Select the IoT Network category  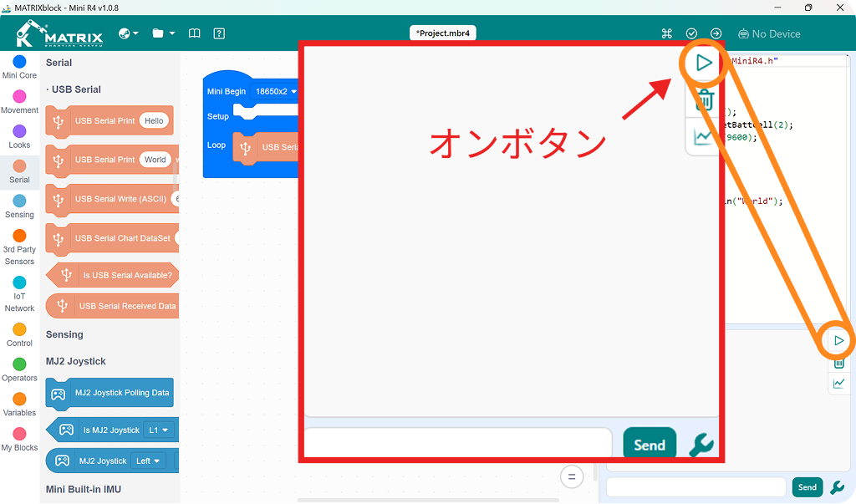click(20, 294)
